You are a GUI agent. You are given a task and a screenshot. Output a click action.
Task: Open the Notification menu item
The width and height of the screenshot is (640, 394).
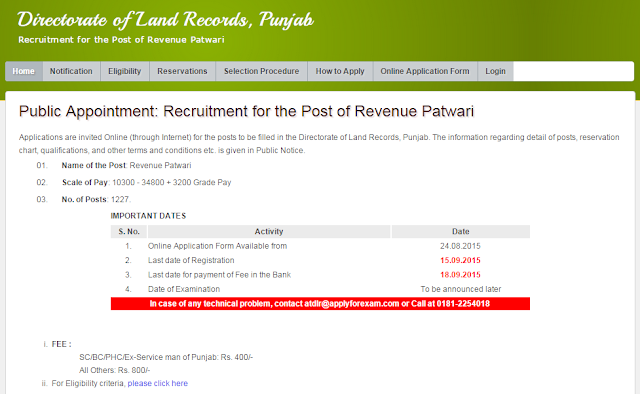[71, 71]
